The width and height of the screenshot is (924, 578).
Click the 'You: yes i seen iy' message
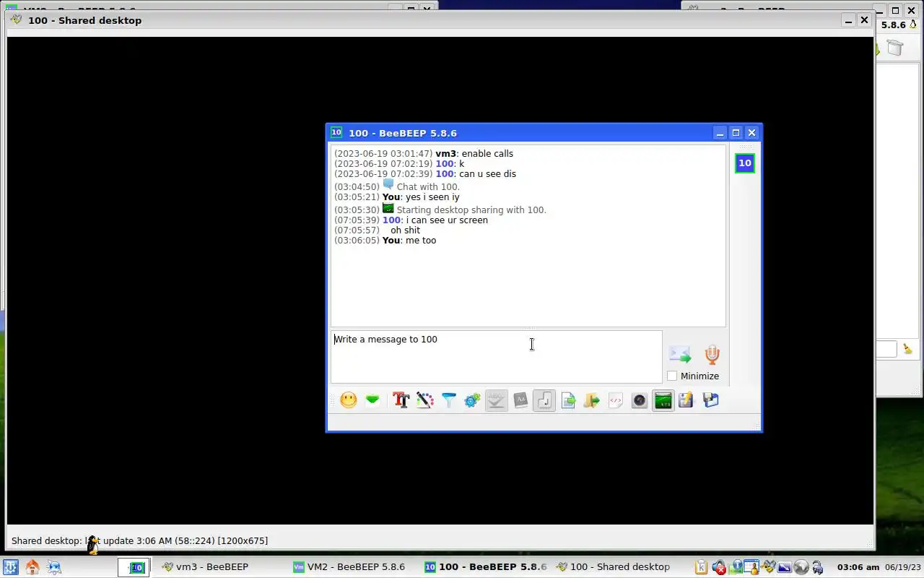coord(421,197)
